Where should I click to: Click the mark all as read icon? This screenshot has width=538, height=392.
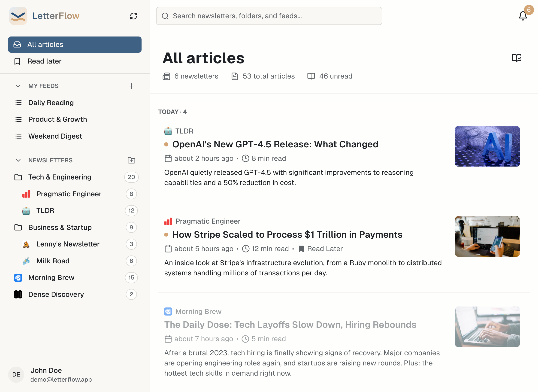(517, 58)
